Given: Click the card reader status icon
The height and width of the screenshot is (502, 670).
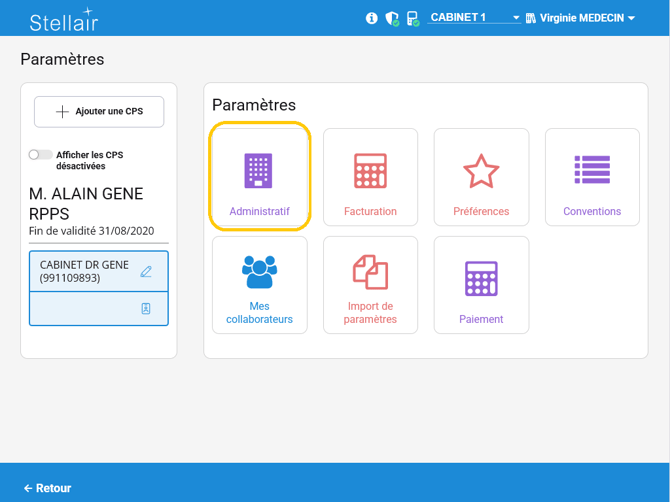Looking at the screenshot, I should (412, 18).
